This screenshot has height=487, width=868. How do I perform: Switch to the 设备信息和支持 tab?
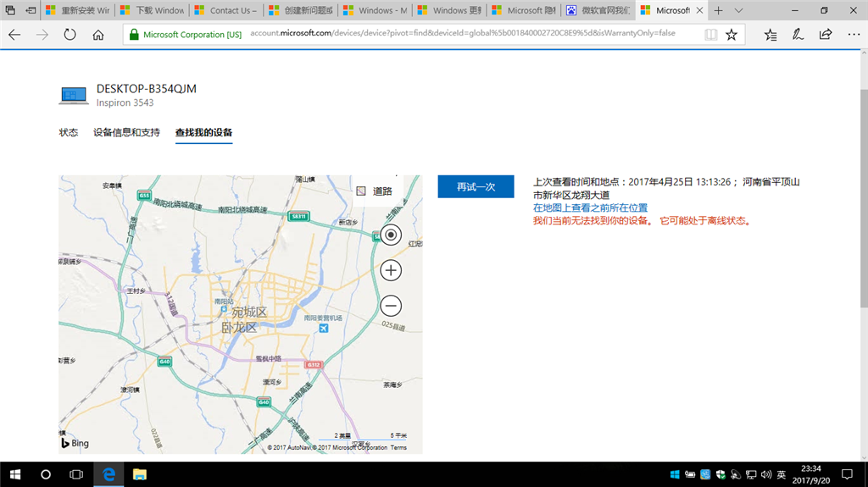(x=127, y=133)
